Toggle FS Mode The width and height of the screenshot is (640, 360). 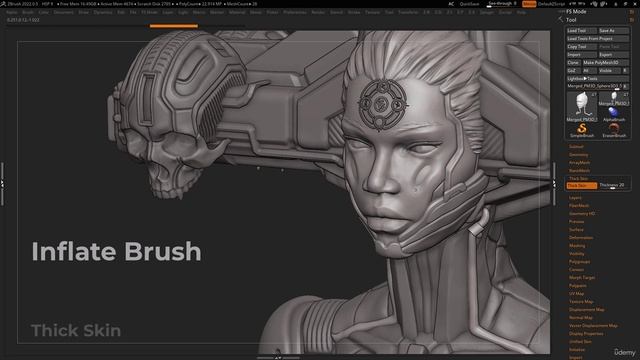pyautogui.click(x=576, y=11)
